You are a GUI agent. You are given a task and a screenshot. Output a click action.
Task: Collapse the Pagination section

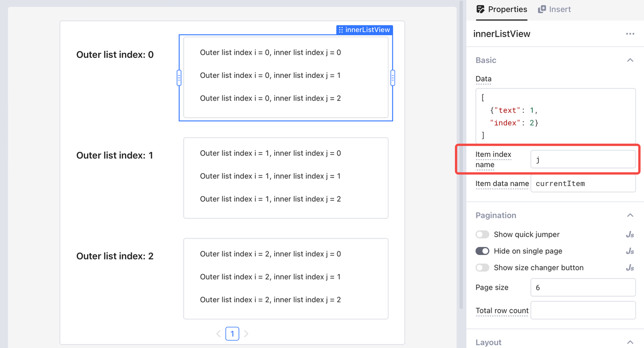tap(630, 215)
